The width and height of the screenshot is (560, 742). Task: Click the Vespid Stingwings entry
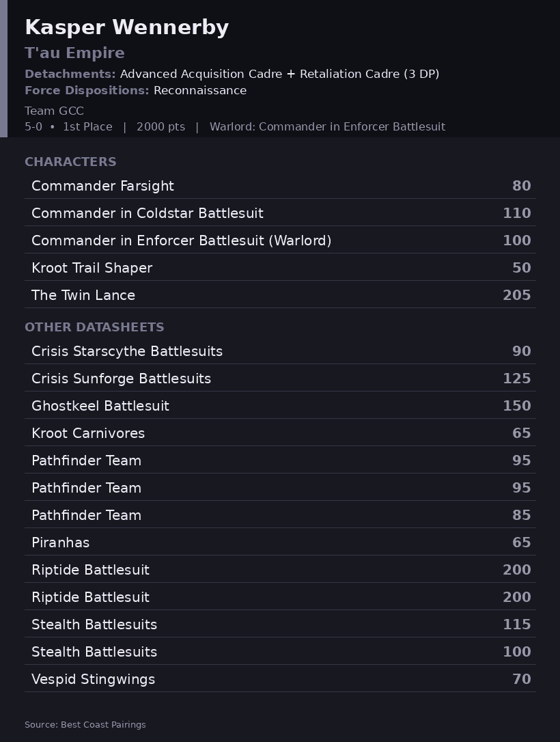click(x=280, y=680)
